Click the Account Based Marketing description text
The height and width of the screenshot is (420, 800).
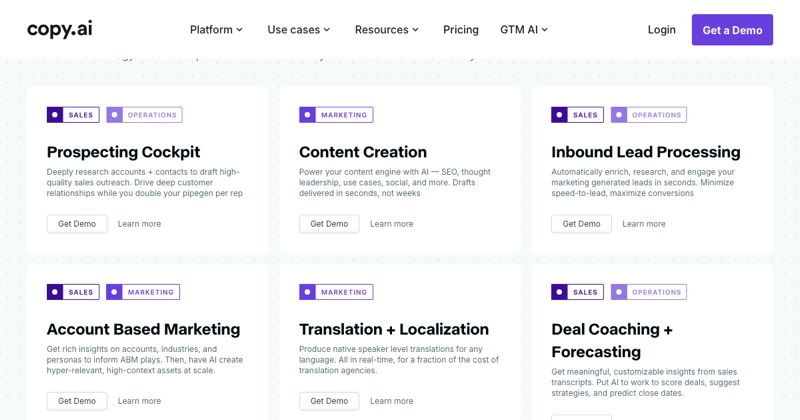coord(145,359)
